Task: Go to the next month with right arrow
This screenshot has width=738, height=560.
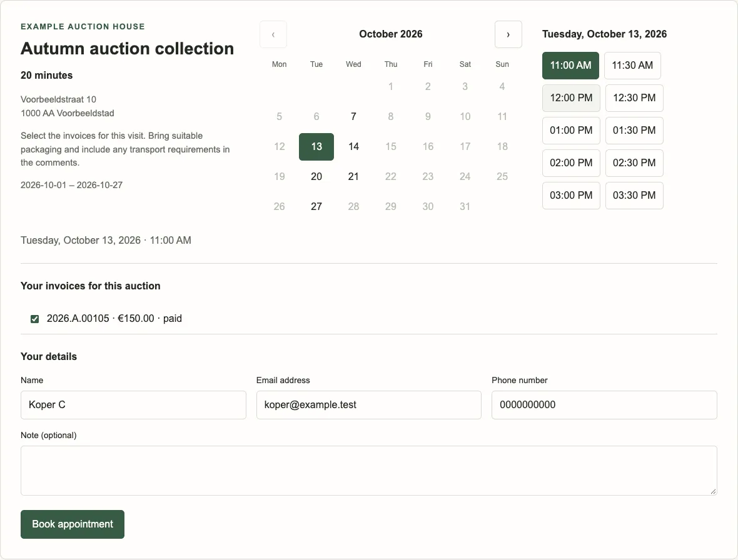Action: tap(508, 34)
